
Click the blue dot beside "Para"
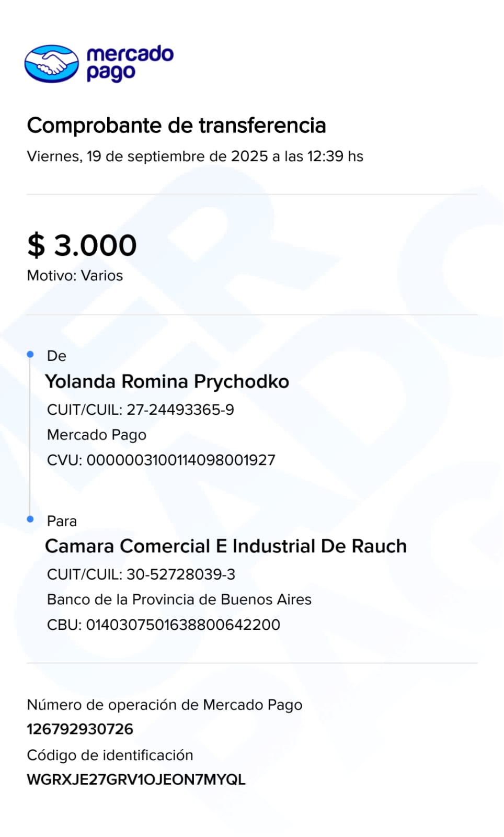point(30,519)
